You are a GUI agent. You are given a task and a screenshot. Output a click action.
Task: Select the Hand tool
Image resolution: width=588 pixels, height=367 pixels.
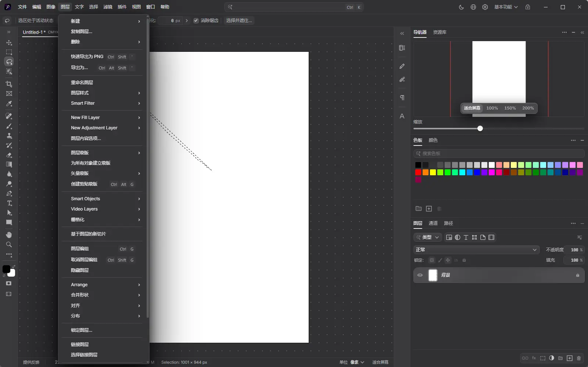tap(9, 235)
